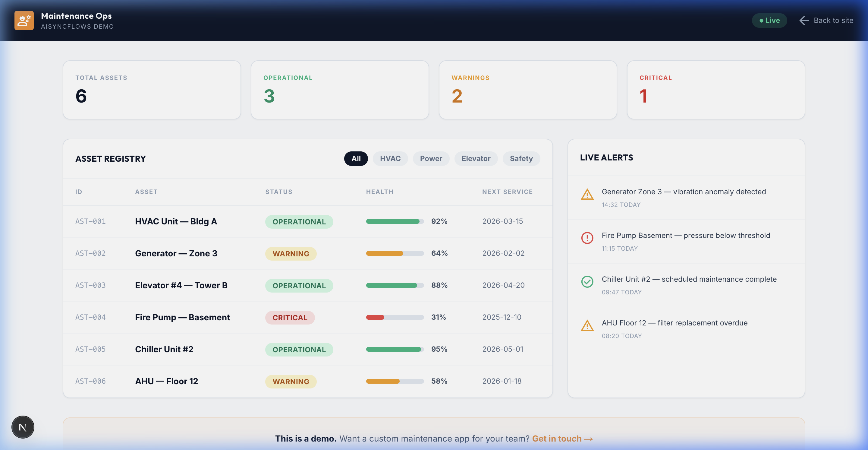Click the critical alert icon for Fire Pump Basement

pyautogui.click(x=587, y=238)
